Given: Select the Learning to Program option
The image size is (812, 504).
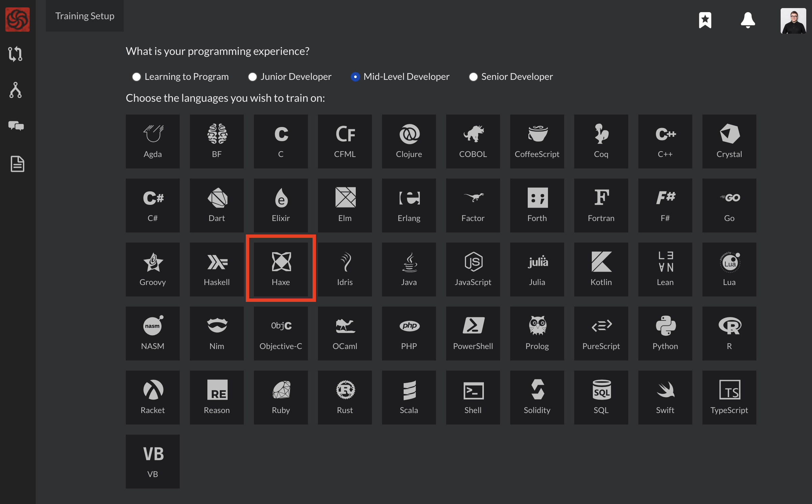Looking at the screenshot, I should [136, 76].
